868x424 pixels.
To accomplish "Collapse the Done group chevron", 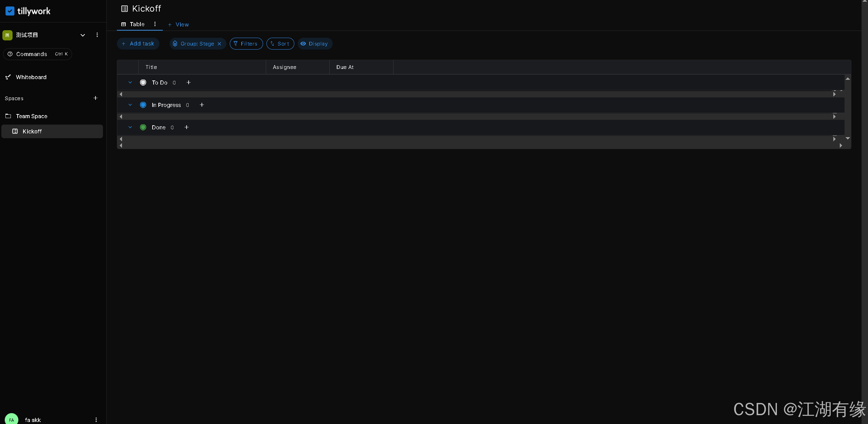I will tap(130, 127).
